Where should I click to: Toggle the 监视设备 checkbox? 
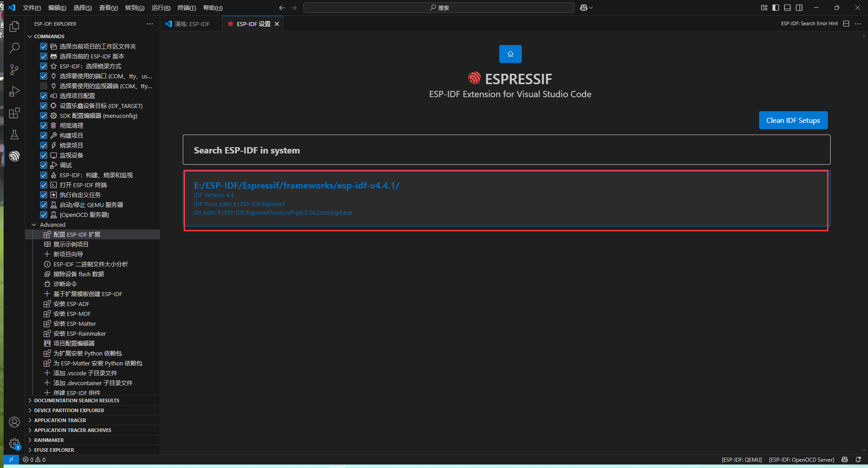coord(44,155)
